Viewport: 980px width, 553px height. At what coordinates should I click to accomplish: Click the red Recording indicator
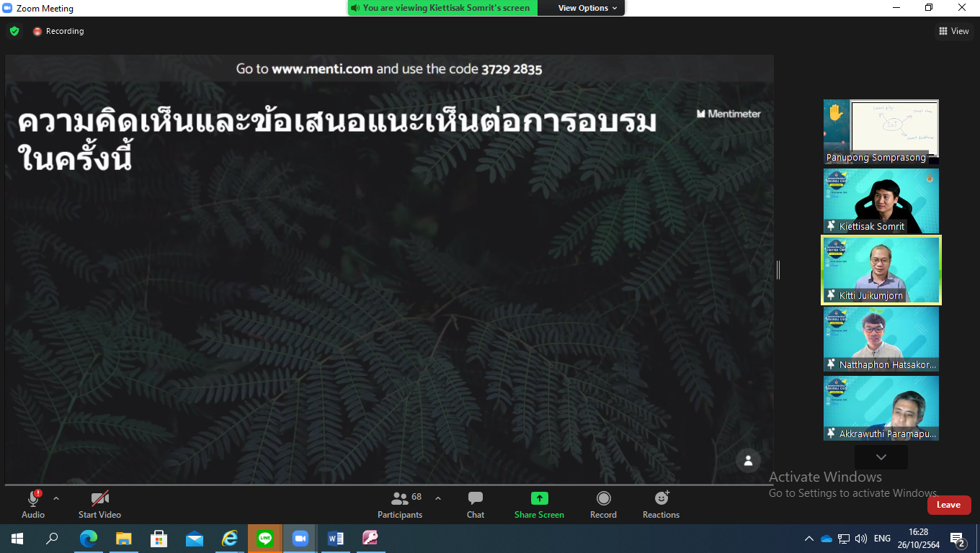click(x=58, y=31)
